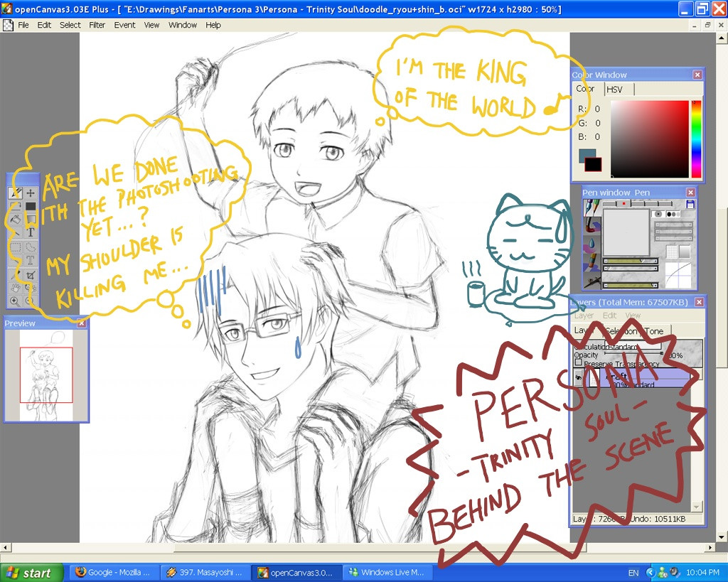This screenshot has width=728, height=582.
Task: Choose the dotted Text Selection tool
Action: 31,260
